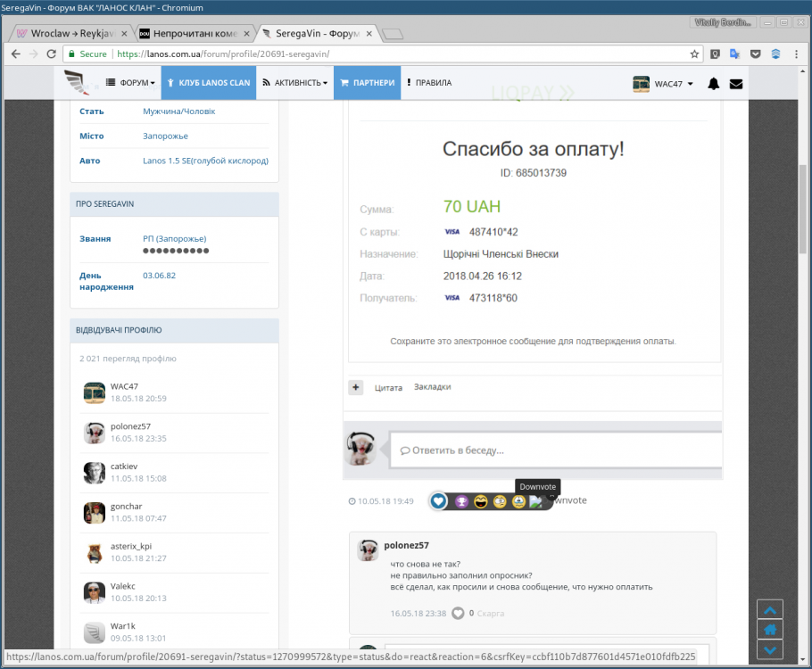
Task: Open the messages envelope icon
Action: coord(735,84)
